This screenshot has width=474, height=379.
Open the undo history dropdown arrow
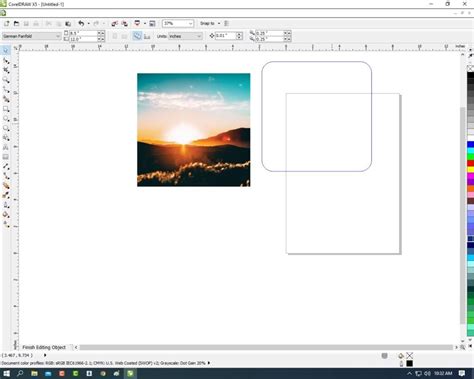point(88,23)
